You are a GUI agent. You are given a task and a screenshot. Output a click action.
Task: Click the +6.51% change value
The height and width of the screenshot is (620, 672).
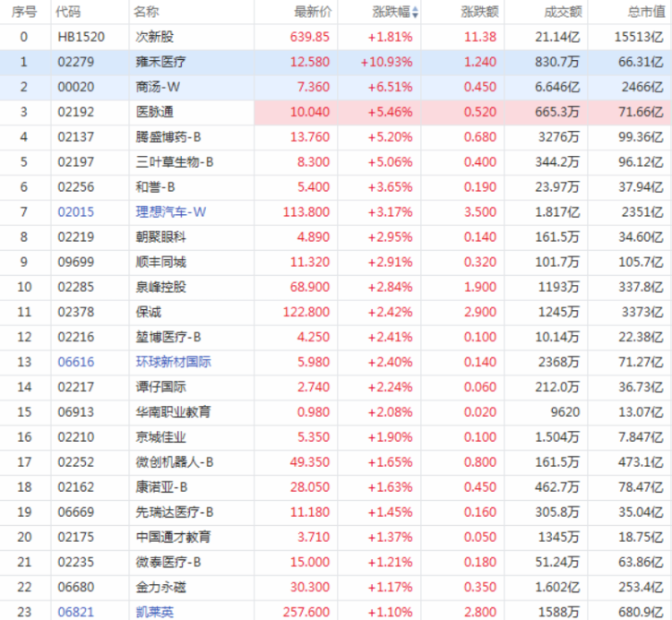pyautogui.click(x=390, y=87)
